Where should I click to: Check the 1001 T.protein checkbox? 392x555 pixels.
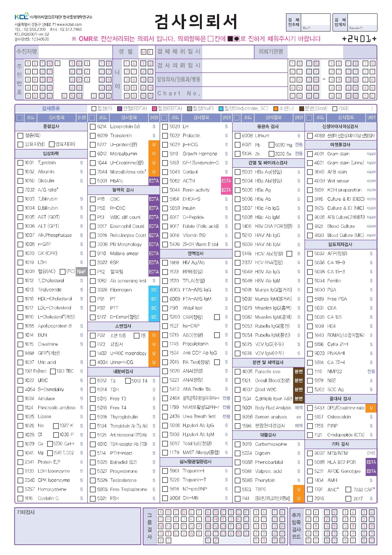tap(21, 163)
